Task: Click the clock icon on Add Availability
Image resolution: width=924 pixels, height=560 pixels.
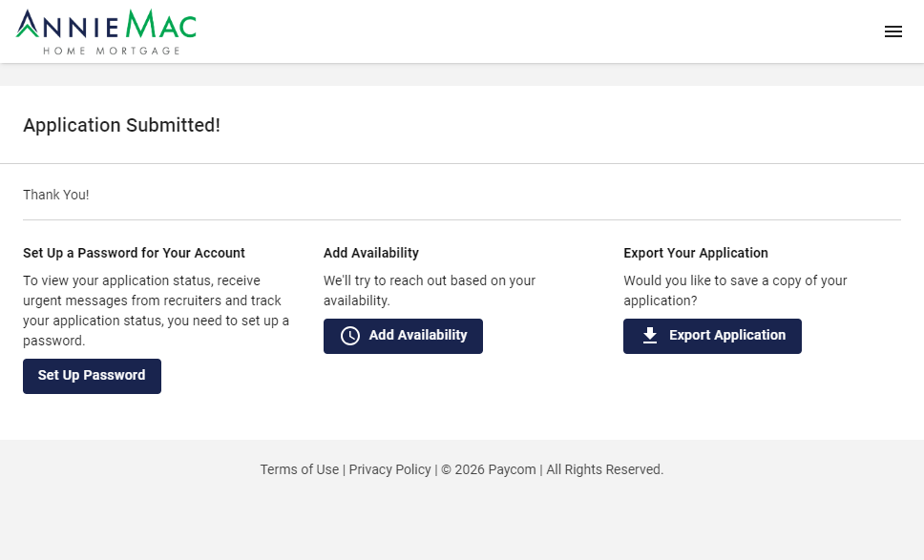Action: 350,336
